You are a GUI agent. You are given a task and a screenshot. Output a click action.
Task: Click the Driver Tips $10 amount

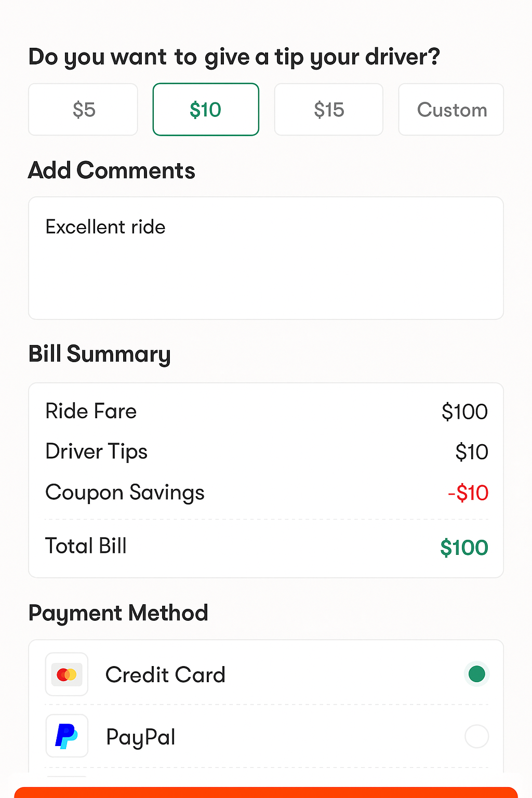click(x=472, y=452)
